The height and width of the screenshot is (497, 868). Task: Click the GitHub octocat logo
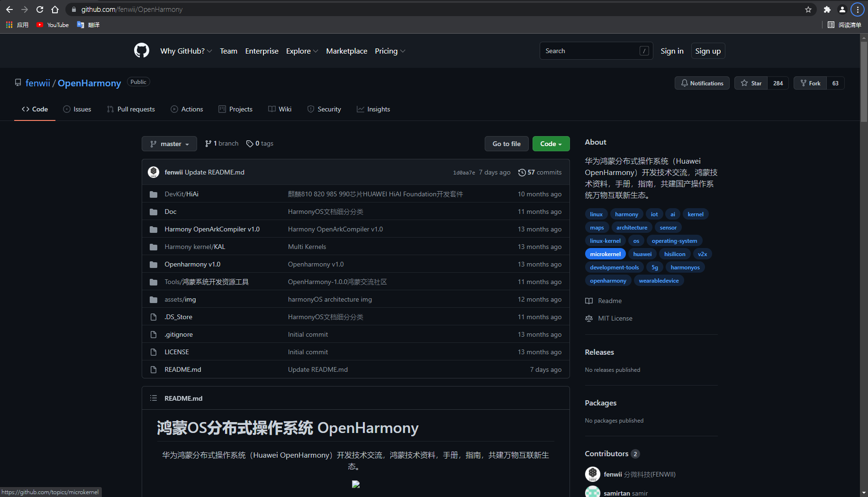click(142, 50)
